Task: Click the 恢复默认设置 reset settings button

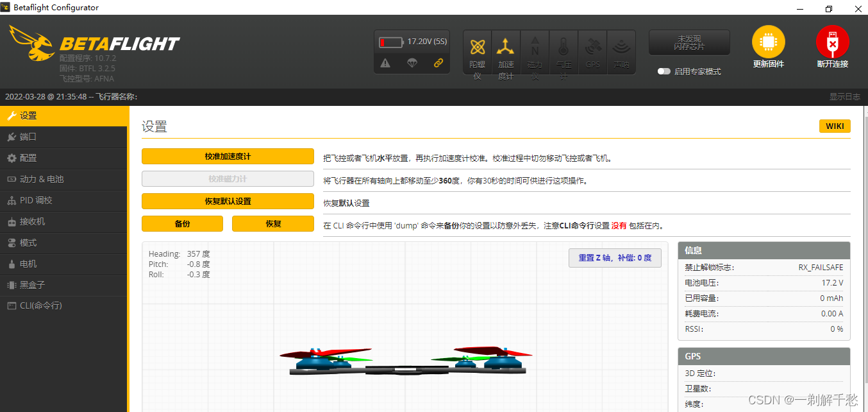Action: (x=228, y=201)
